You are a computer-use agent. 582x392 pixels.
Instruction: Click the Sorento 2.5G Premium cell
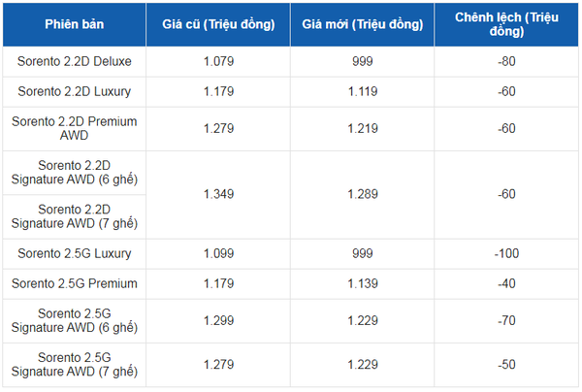click(75, 283)
